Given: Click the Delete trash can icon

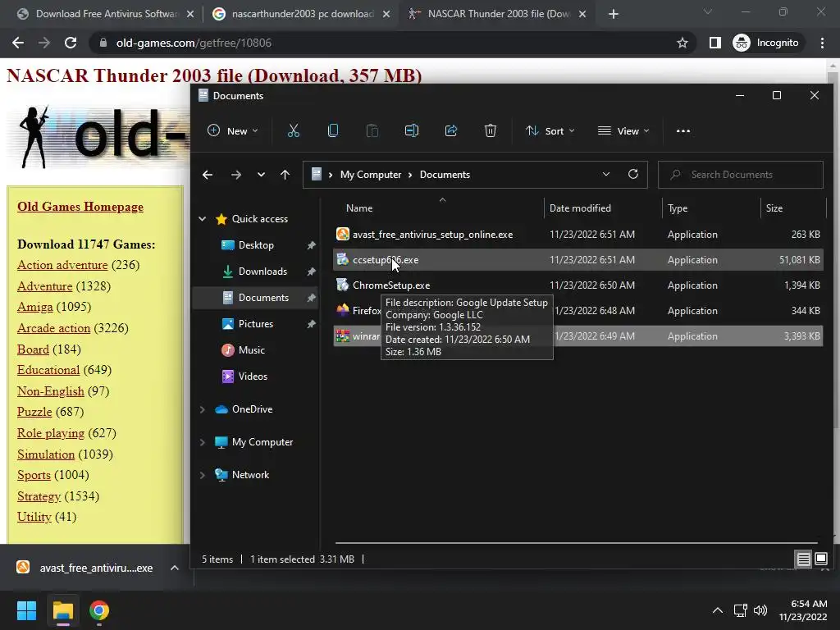Looking at the screenshot, I should coord(491,130).
